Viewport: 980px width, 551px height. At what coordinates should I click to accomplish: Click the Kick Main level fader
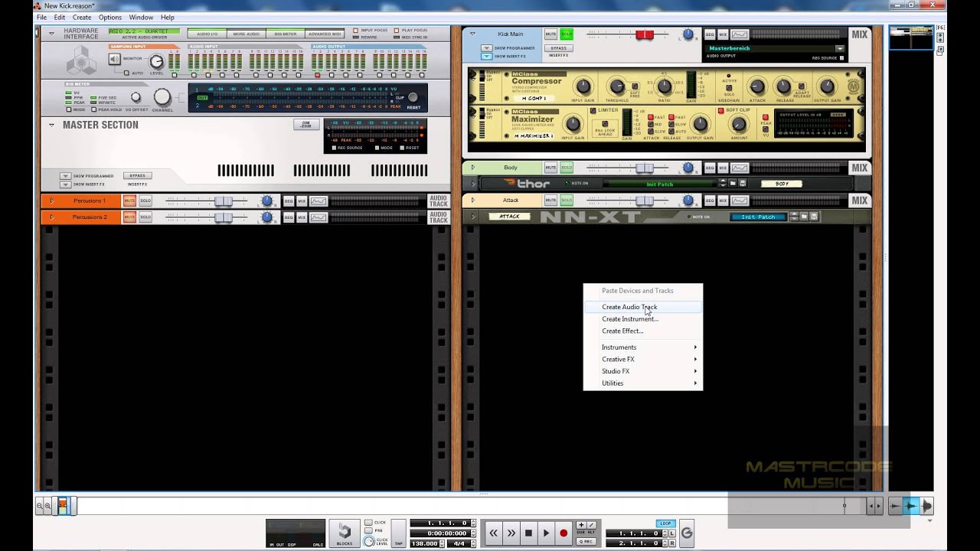[x=645, y=34]
